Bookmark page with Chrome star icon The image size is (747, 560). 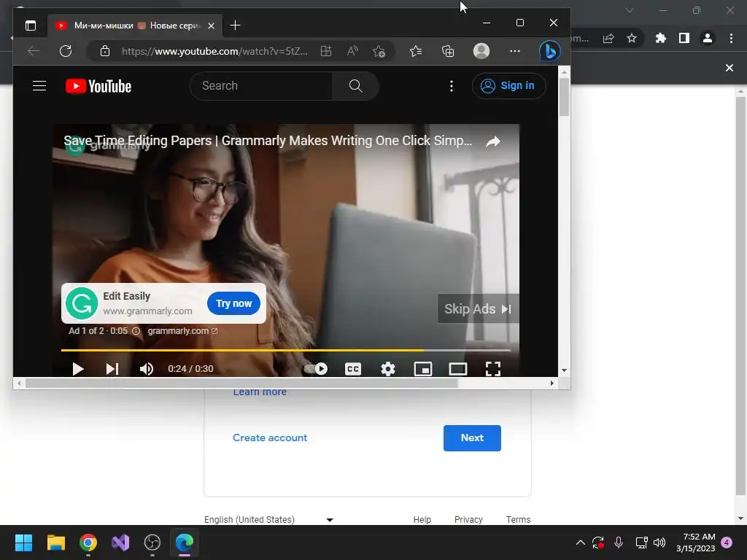(x=632, y=38)
